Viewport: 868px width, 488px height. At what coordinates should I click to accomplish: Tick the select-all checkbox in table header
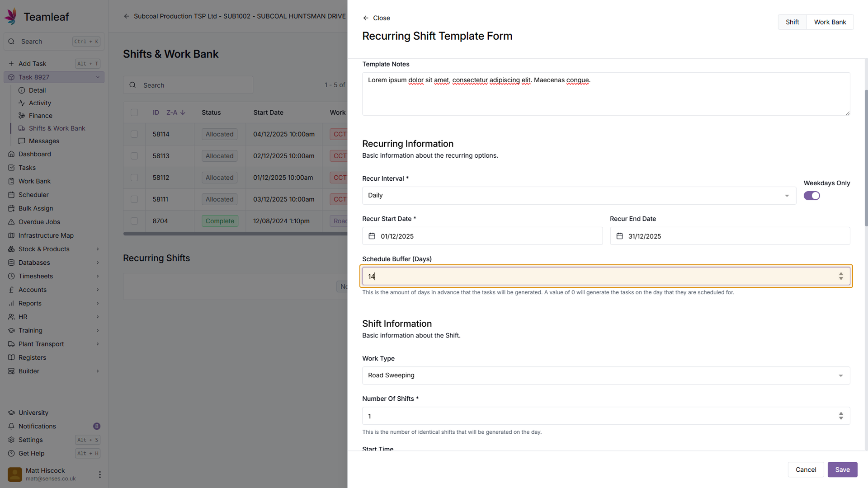click(134, 113)
